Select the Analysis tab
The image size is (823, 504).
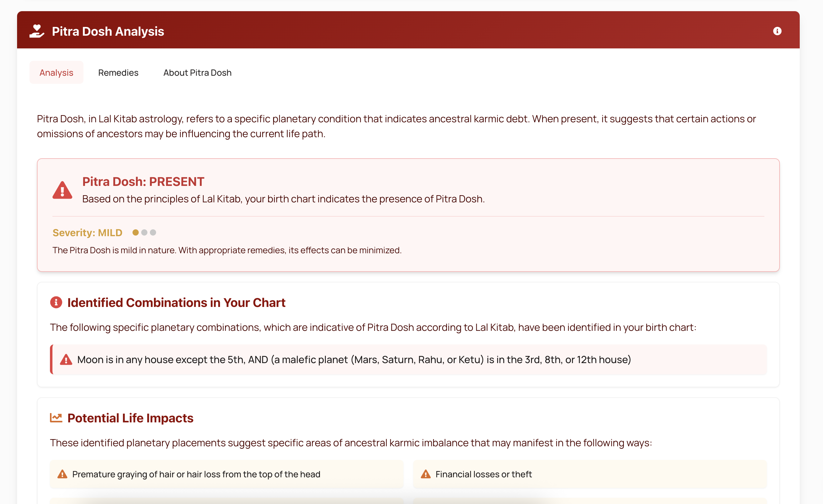[x=56, y=73]
